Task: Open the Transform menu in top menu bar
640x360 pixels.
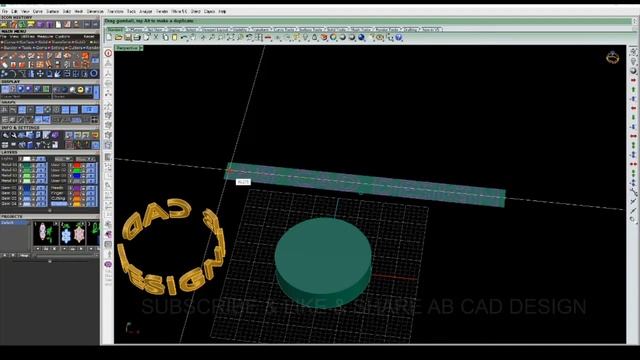Action: pos(115,11)
